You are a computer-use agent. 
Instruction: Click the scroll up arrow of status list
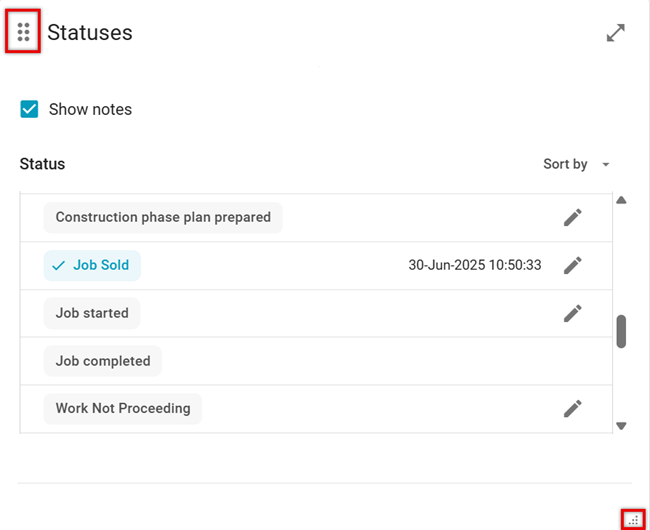coord(621,200)
